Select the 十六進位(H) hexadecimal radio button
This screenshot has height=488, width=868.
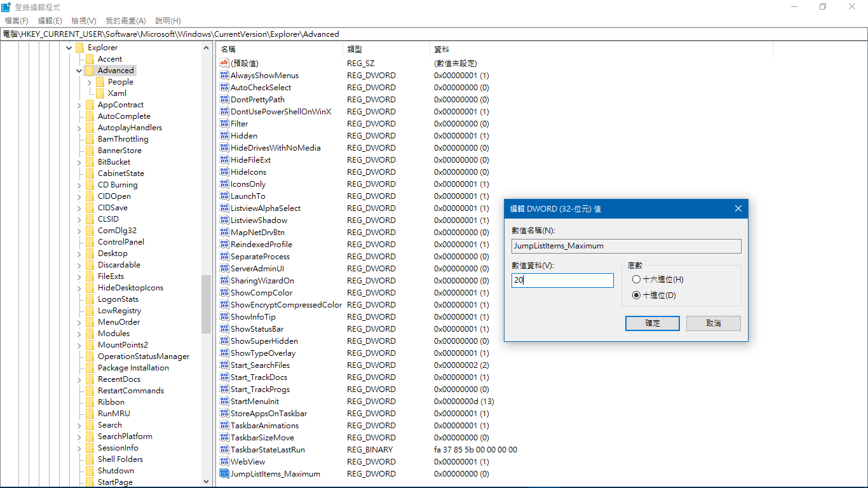click(x=636, y=280)
